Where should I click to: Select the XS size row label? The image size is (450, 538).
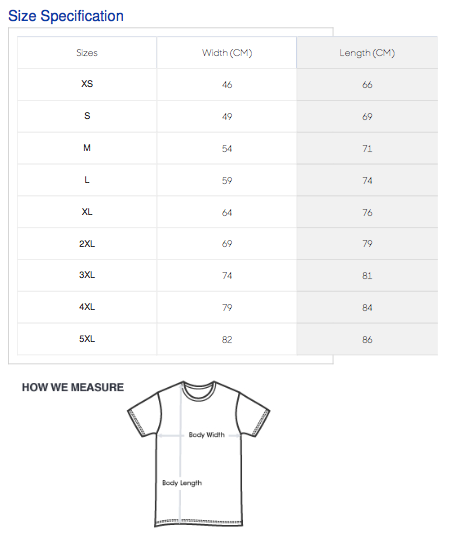[87, 84]
